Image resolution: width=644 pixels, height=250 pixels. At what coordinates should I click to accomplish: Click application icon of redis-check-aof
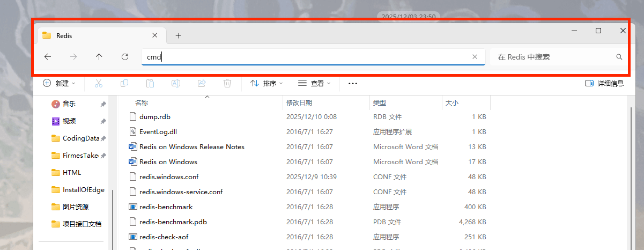click(134, 237)
